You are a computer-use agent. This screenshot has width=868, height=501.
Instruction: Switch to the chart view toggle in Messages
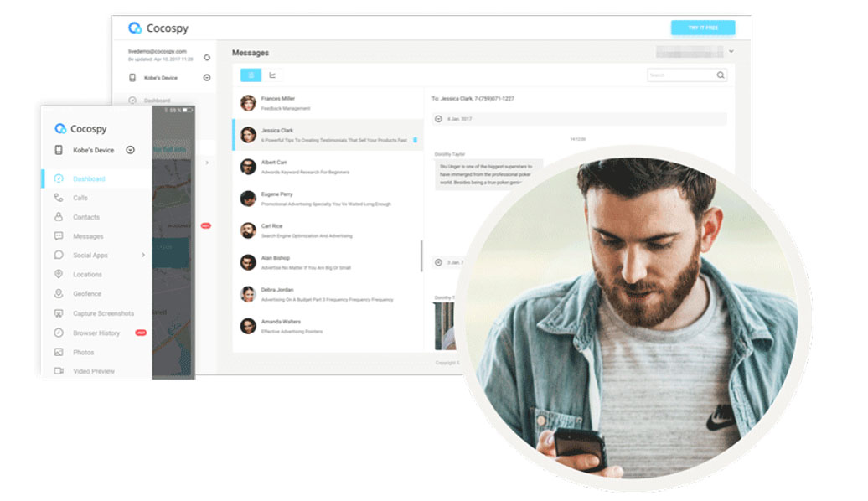pos(272,75)
